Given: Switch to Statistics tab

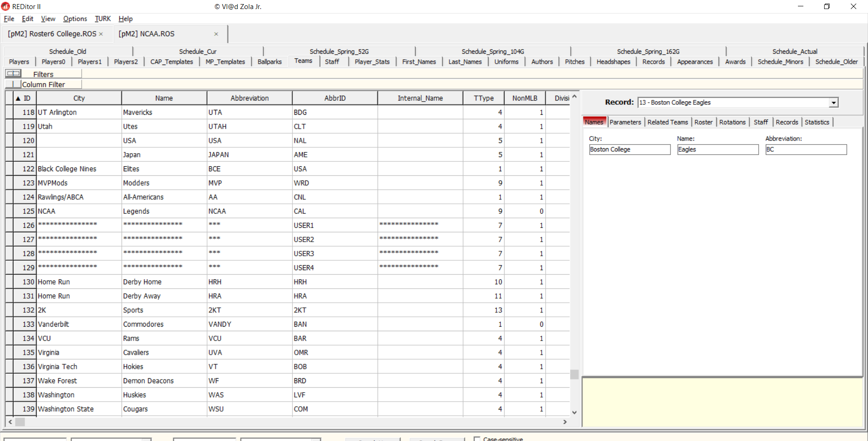Looking at the screenshot, I should pyautogui.click(x=817, y=122).
